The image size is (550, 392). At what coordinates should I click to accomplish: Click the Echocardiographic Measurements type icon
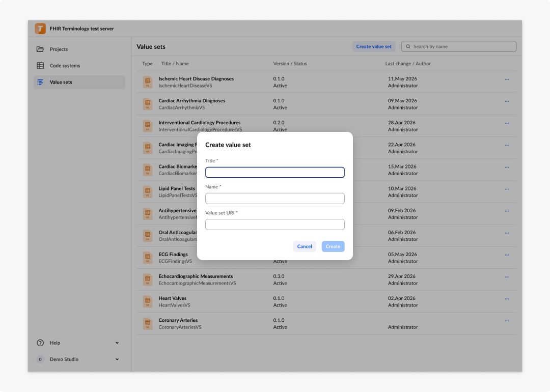[148, 280]
